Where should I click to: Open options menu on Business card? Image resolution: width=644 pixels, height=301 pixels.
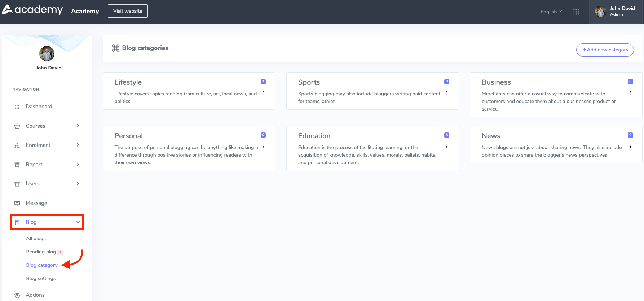[x=630, y=93]
